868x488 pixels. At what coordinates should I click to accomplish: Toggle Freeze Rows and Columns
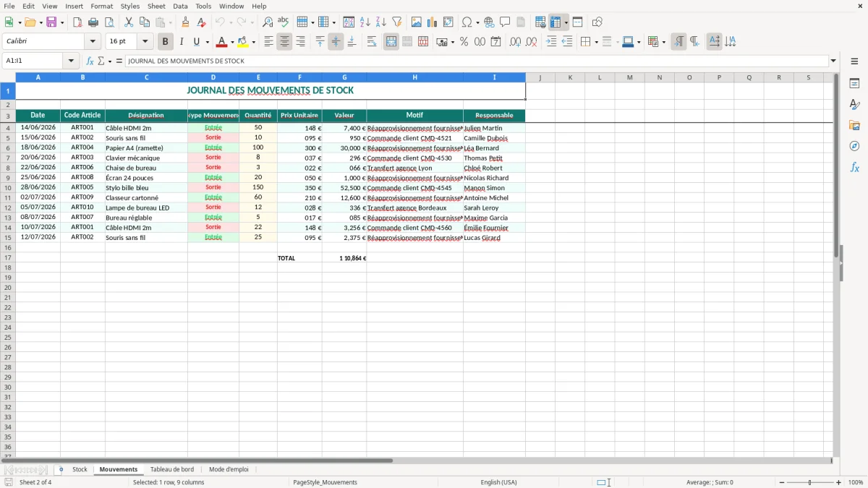click(x=556, y=22)
